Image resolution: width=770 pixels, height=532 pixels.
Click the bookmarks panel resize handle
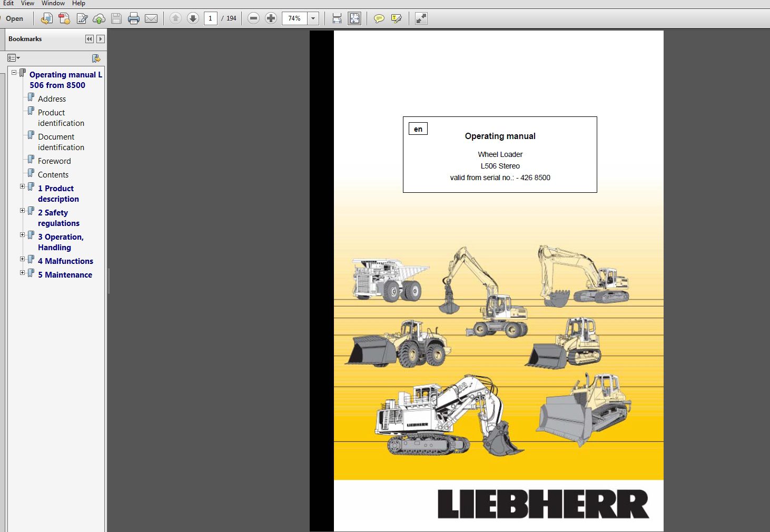click(108, 281)
